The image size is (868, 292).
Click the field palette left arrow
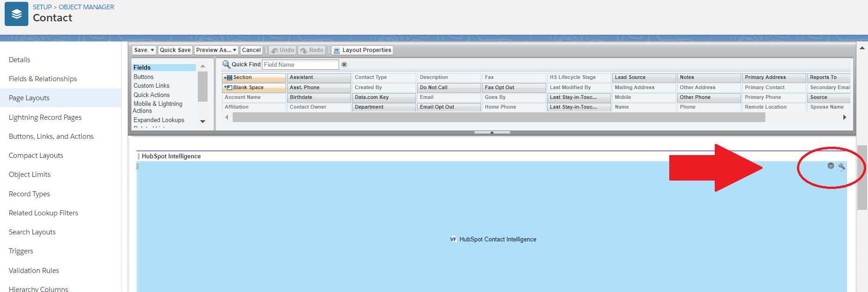[x=227, y=117]
